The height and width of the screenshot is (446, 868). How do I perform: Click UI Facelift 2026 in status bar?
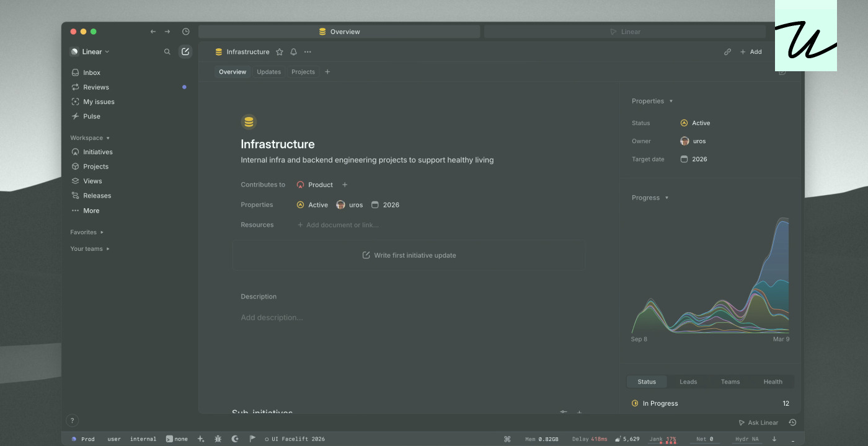(295, 439)
